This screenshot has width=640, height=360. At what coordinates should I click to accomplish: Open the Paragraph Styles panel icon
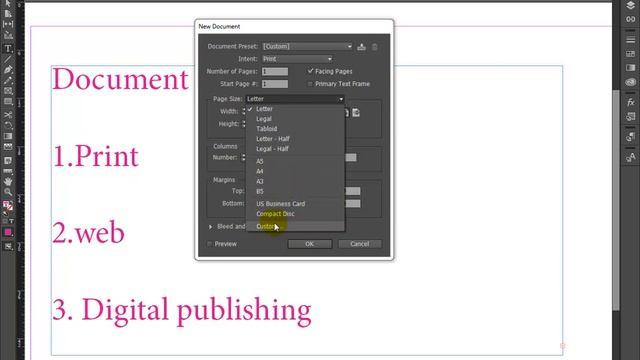[x=630, y=137]
